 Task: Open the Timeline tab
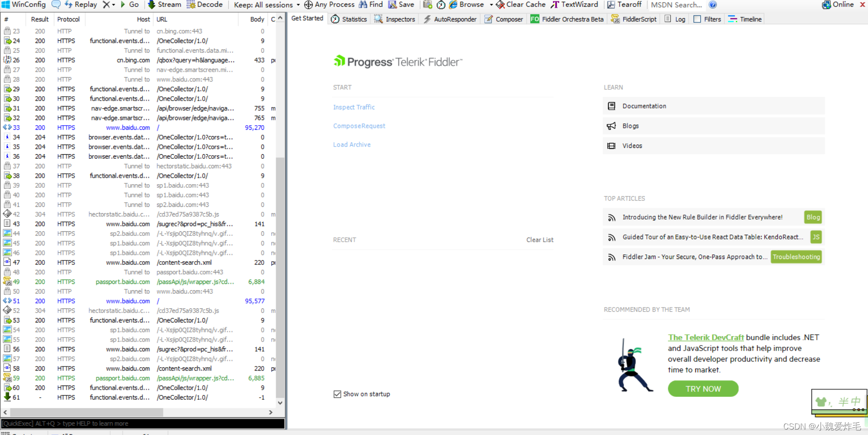click(x=745, y=19)
